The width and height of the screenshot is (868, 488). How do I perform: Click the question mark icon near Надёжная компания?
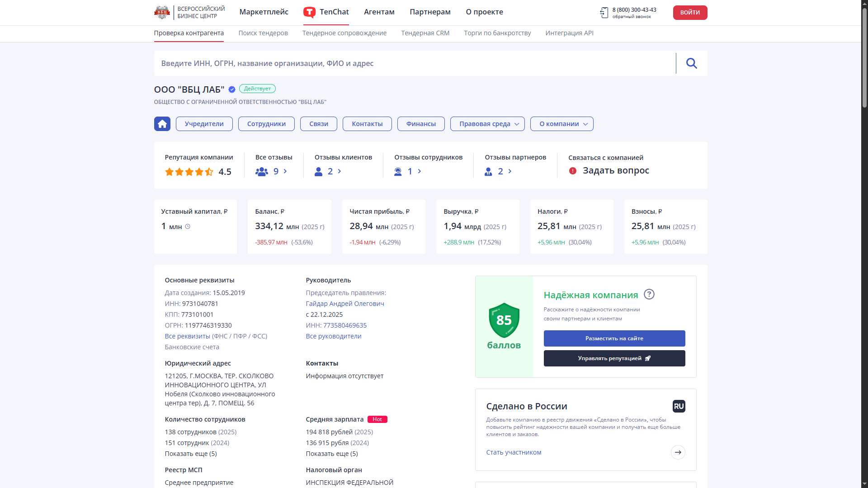coord(649,294)
